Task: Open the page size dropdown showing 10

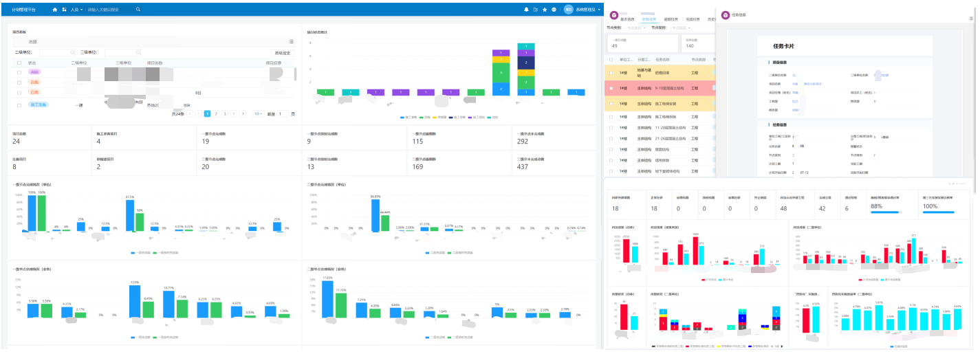Action: 258,113
